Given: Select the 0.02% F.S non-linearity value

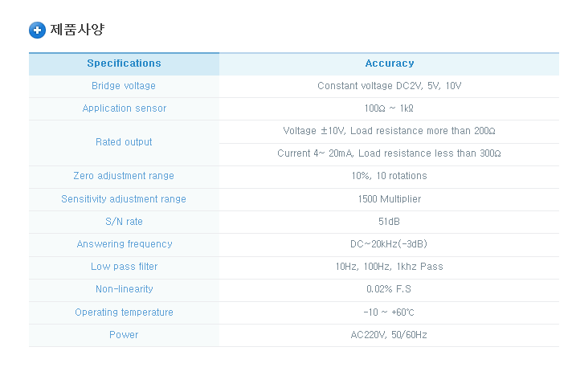Looking at the screenshot, I should click(x=389, y=289).
